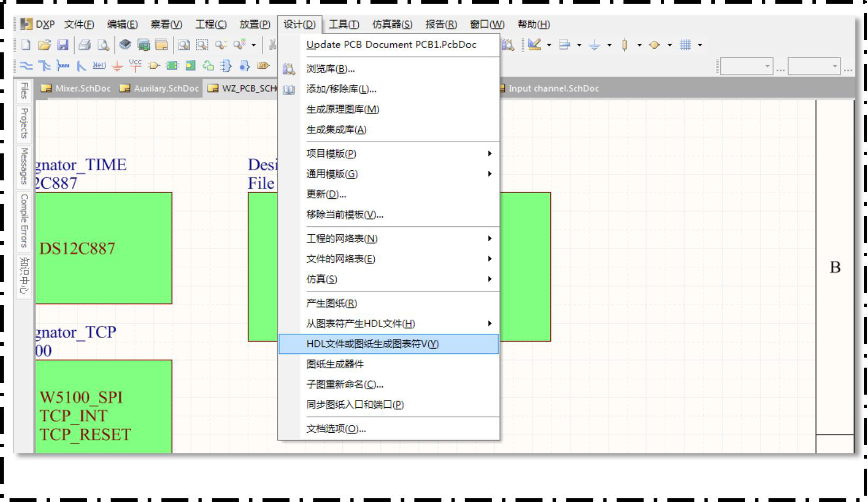The width and height of the screenshot is (868, 502).
Task: Select HDL文件或图纸生成图表符V menu item
Action: pyautogui.click(x=372, y=344)
